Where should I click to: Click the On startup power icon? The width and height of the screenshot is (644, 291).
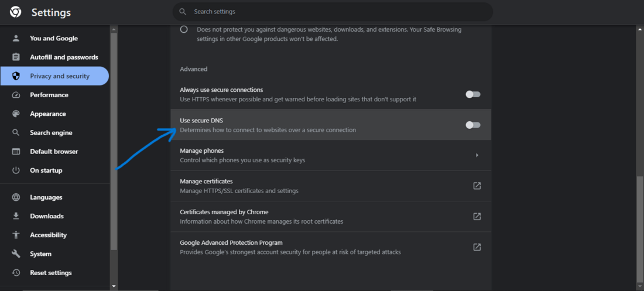click(16, 170)
